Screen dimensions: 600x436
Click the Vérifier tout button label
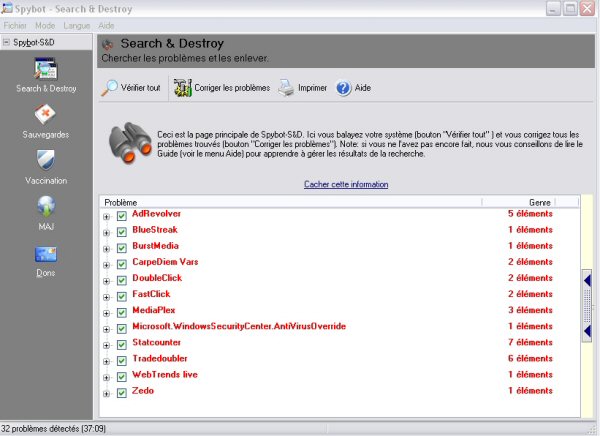tap(140, 88)
